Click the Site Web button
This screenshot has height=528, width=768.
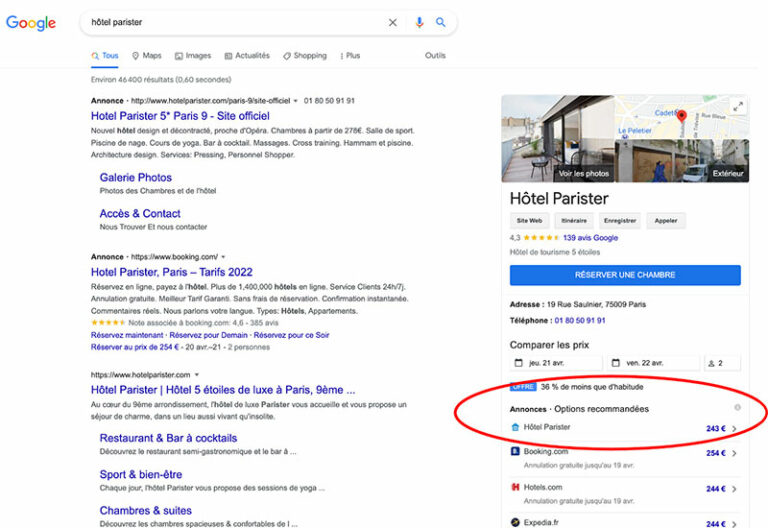[x=529, y=220]
